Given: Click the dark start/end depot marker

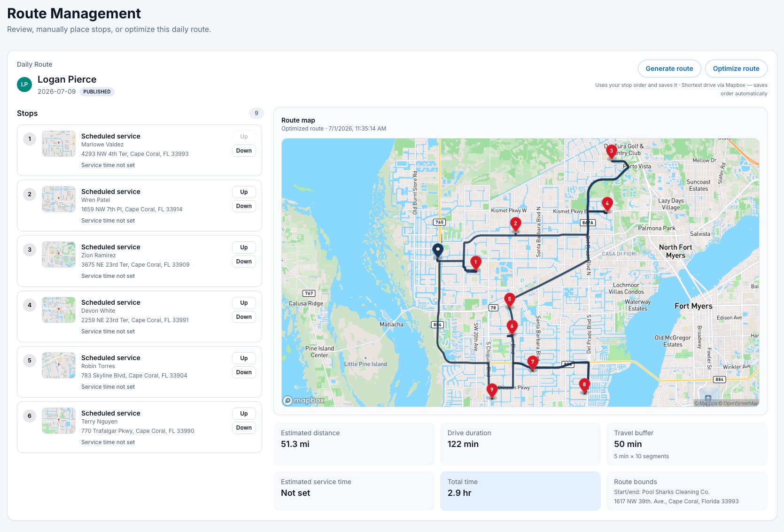Looking at the screenshot, I should (x=438, y=251).
